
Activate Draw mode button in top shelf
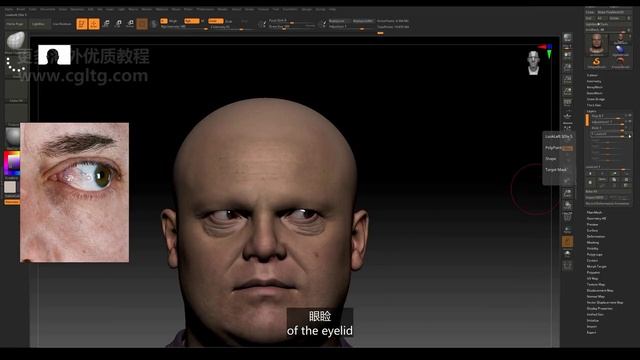(x=94, y=24)
